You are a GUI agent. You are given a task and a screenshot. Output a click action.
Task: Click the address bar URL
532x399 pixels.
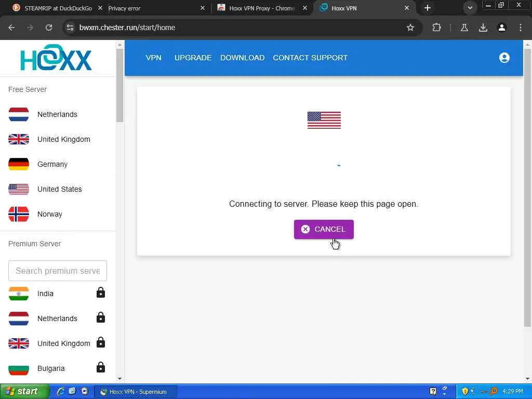coord(127,28)
